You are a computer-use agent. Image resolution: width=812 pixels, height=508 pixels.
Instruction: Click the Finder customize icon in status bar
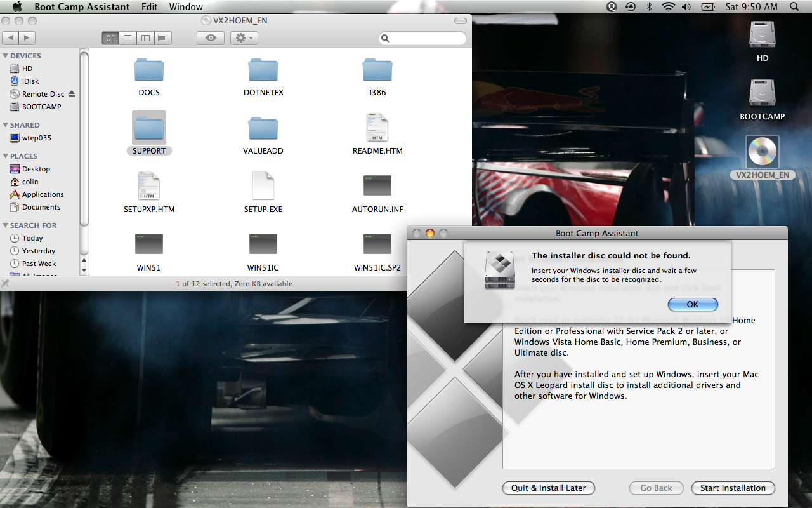(x=5, y=284)
